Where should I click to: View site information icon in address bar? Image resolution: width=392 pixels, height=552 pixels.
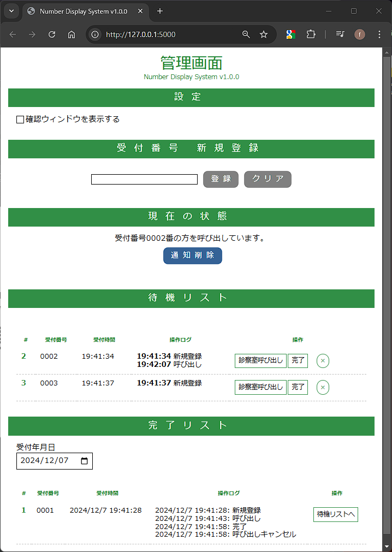pyautogui.click(x=95, y=34)
